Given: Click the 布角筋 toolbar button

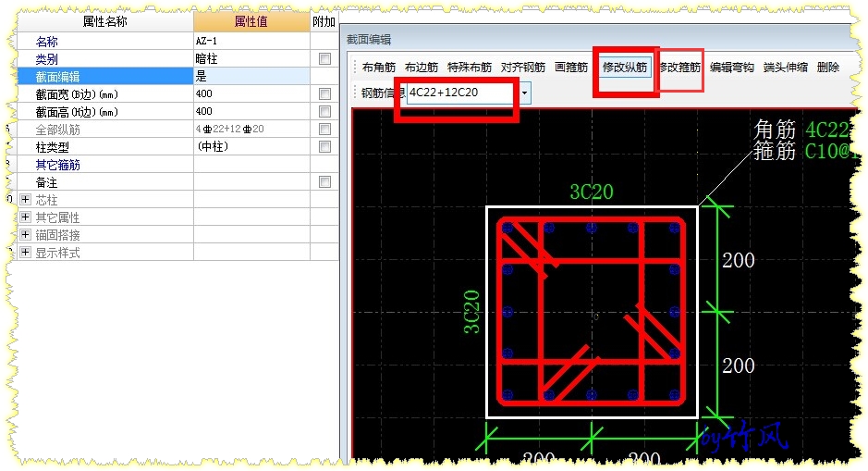Looking at the screenshot, I should click(379, 67).
